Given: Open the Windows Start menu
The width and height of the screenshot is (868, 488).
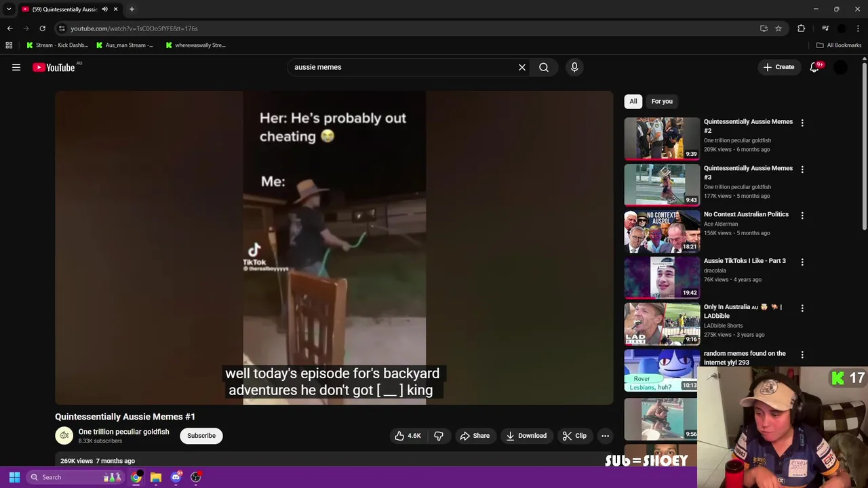Looking at the screenshot, I should [14, 477].
